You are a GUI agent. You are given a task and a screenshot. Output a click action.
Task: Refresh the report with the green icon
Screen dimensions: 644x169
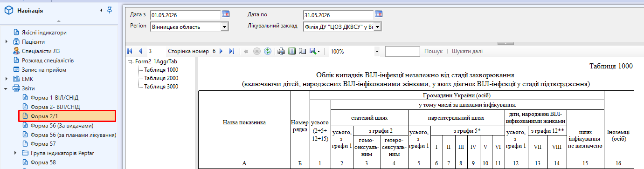(268, 51)
